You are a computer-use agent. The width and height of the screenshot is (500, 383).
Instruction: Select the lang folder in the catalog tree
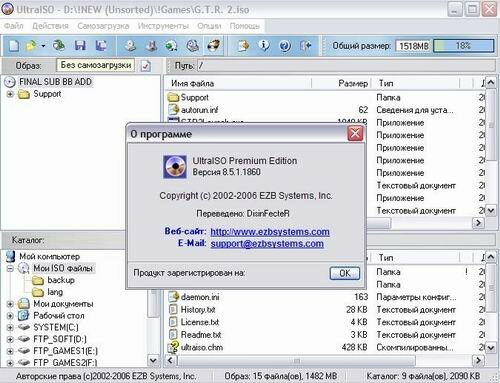[55, 292]
